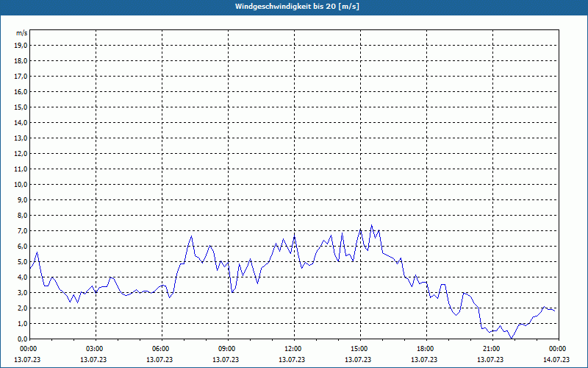Select the '14.07.23' date label
This screenshot has width=588, height=368.
tap(556, 359)
